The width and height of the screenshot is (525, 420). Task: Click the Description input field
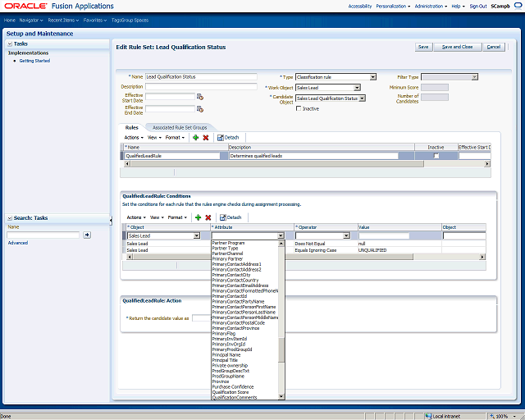click(x=201, y=86)
